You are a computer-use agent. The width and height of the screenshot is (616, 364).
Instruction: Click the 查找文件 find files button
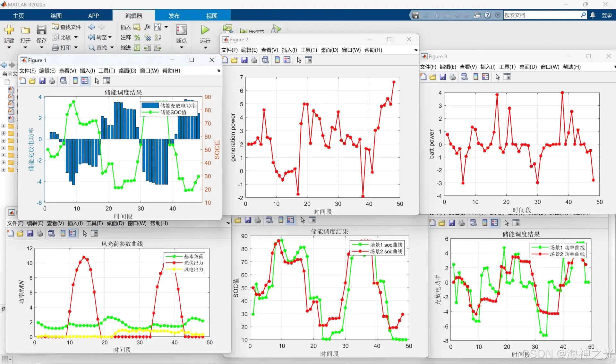pos(67,27)
